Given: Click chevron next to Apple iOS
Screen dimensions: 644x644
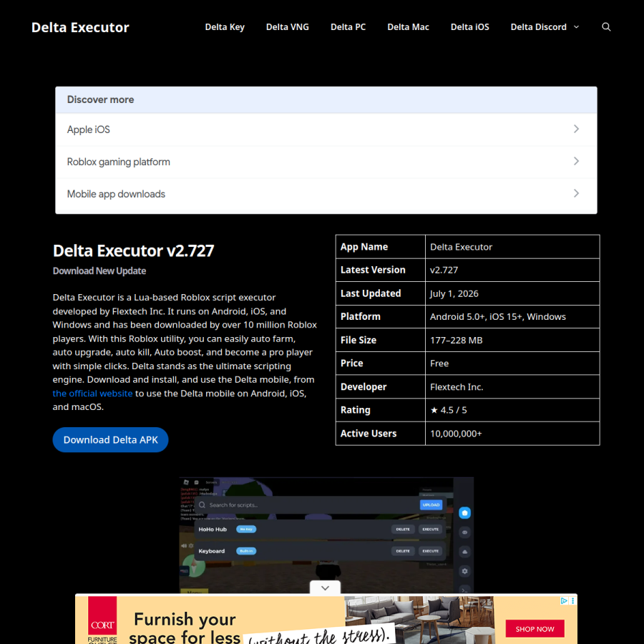Looking at the screenshot, I should (576, 129).
